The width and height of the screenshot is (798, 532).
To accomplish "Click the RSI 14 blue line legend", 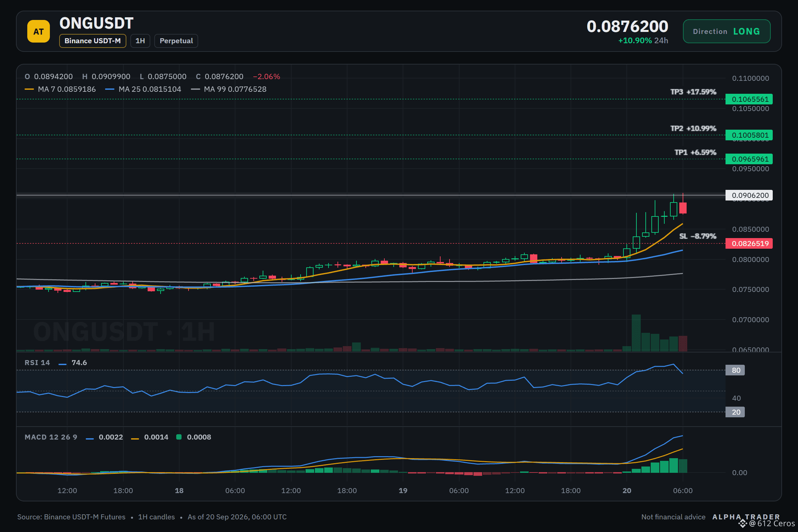I will (x=63, y=364).
